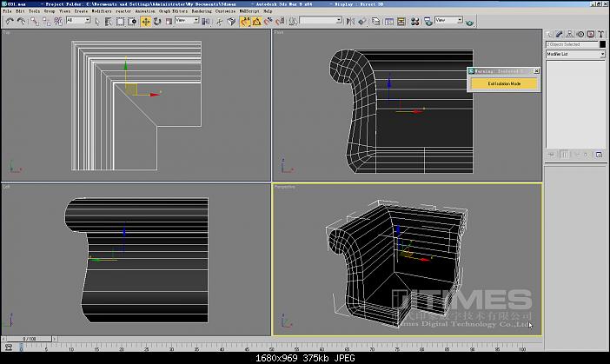Open the Material Editor icon
Screen dimensions: 610x364
click(x=415, y=22)
